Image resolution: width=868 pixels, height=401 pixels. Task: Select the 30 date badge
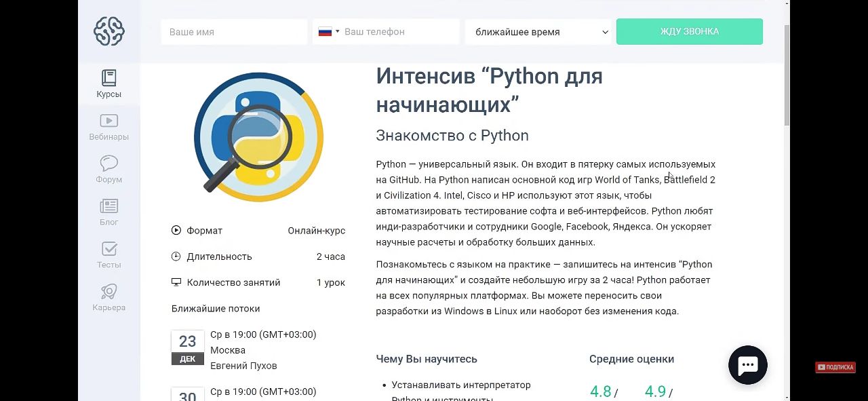tap(188, 394)
